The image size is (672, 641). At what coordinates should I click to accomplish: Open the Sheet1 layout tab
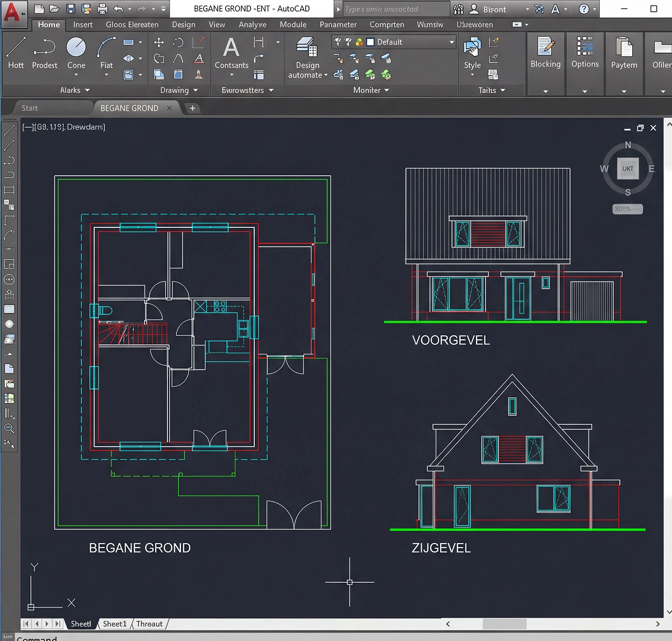click(x=115, y=624)
